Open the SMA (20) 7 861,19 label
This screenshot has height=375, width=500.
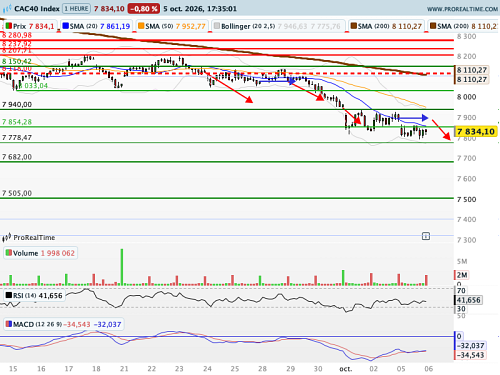(x=97, y=26)
